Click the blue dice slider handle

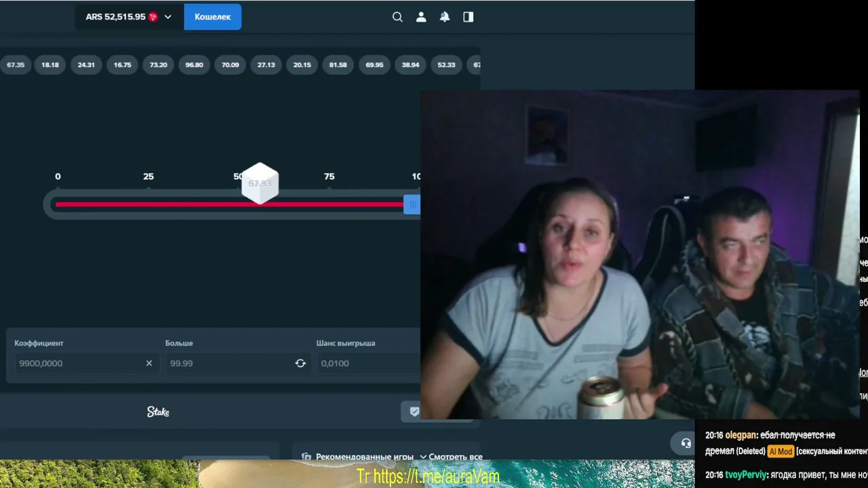pos(412,205)
